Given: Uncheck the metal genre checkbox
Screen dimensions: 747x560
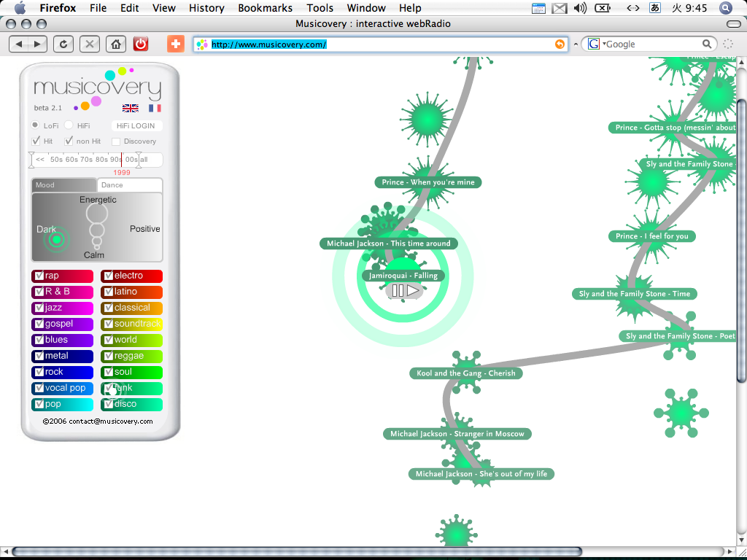Looking at the screenshot, I should click(x=39, y=356).
